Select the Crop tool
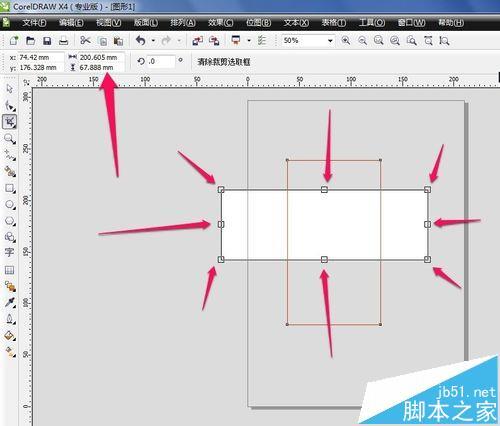The image size is (500, 426). (9, 122)
